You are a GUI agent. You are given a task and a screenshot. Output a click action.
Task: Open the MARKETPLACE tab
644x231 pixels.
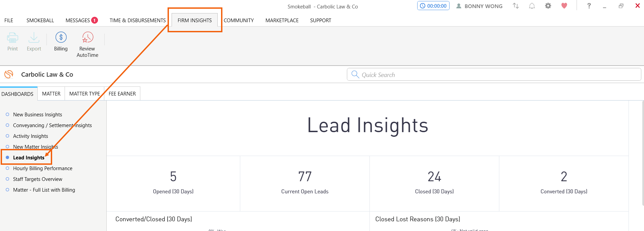[x=282, y=21]
